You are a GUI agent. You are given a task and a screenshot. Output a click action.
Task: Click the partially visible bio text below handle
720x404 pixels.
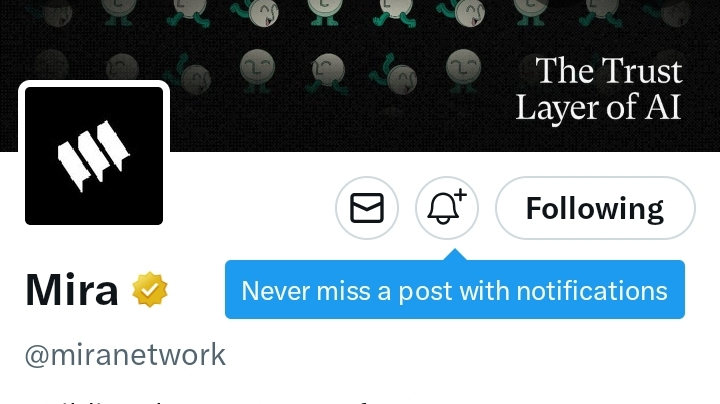[x=197, y=401]
